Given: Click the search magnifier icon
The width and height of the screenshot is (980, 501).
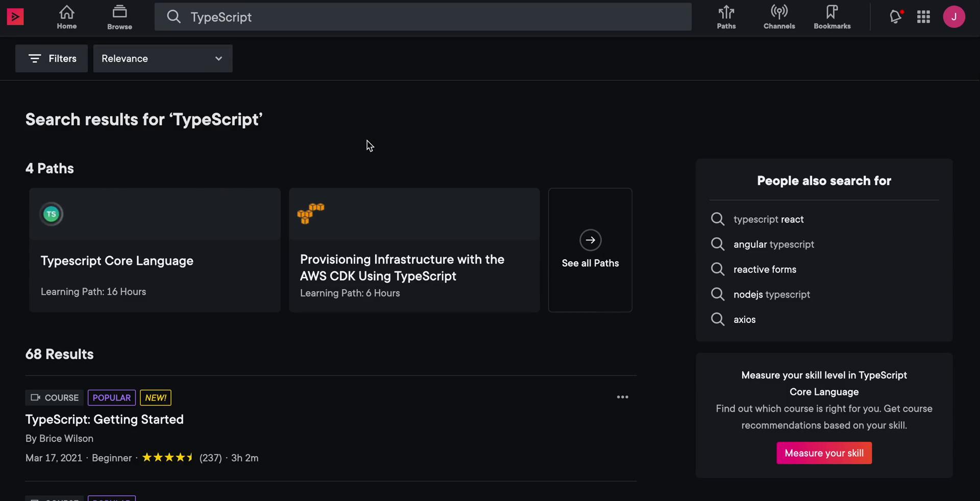Looking at the screenshot, I should pos(174,17).
